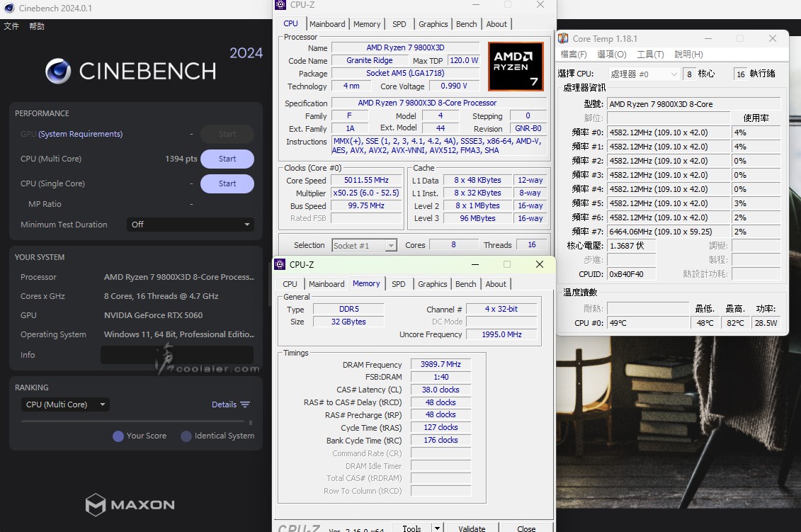Click the DDR5 memory type value
This screenshot has height=532, width=801.
point(349,309)
